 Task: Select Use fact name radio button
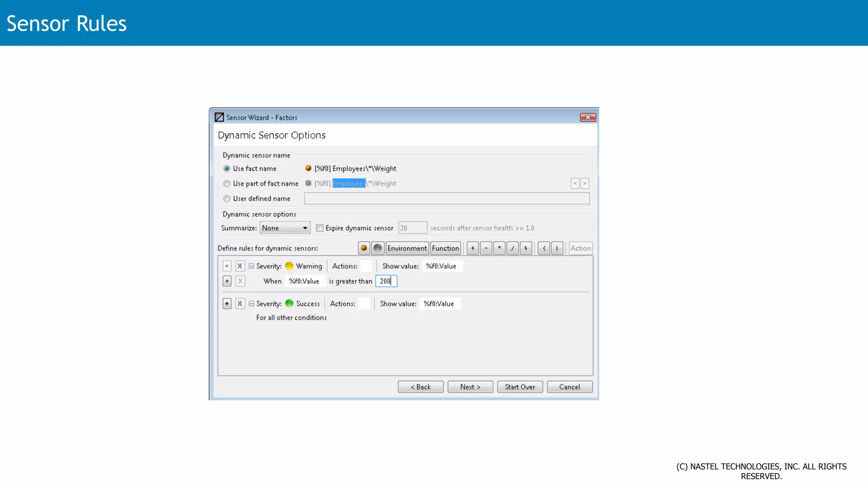click(227, 169)
